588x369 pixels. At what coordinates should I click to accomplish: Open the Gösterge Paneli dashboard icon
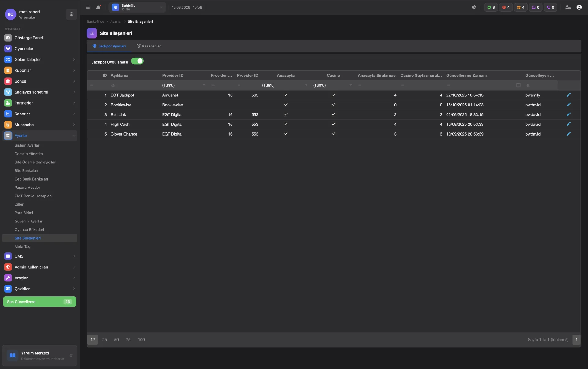(8, 38)
